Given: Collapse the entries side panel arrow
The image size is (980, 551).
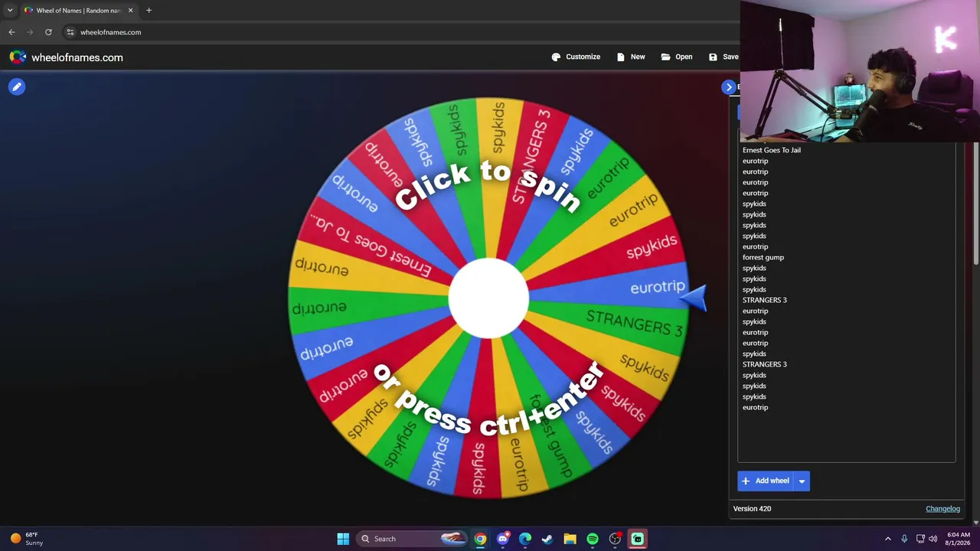Looking at the screenshot, I should [729, 87].
